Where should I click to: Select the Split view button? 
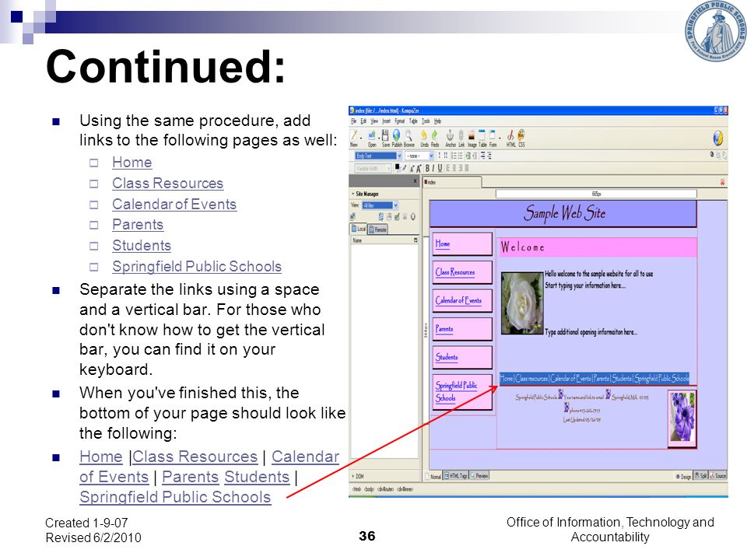click(x=700, y=476)
